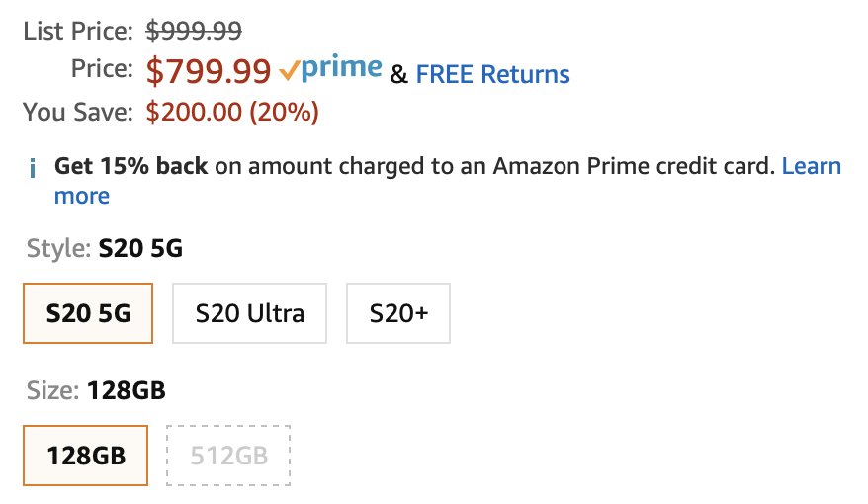This screenshot has height=504, width=868.
Task: Switch style to S20+
Action: pyautogui.click(x=398, y=313)
